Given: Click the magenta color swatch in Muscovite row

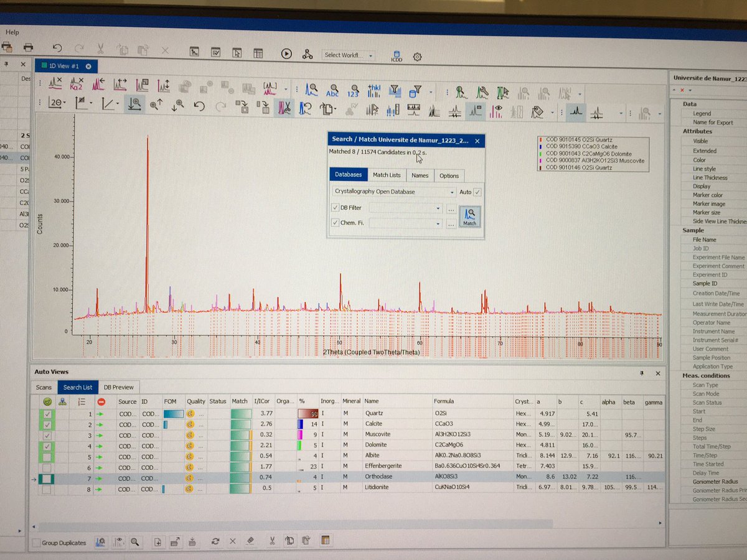Looking at the screenshot, I should pos(300,435).
